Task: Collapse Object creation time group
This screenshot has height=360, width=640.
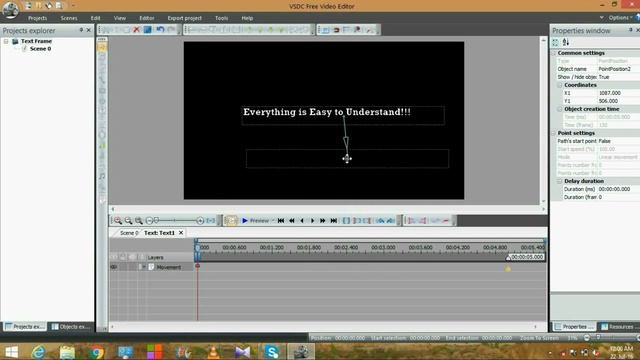Action: [560, 109]
